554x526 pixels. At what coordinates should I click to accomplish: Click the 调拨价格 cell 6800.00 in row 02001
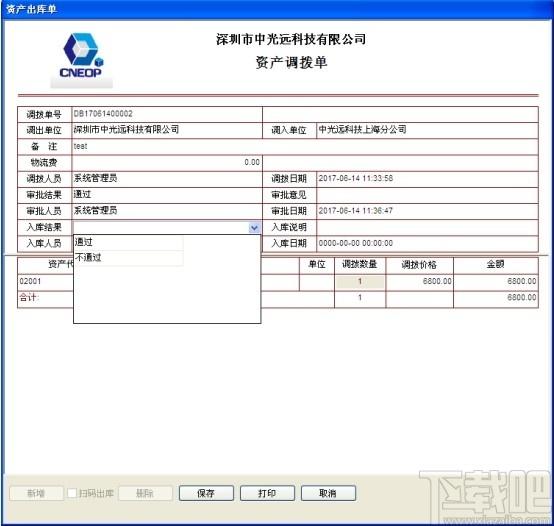pyautogui.click(x=419, y=282)
